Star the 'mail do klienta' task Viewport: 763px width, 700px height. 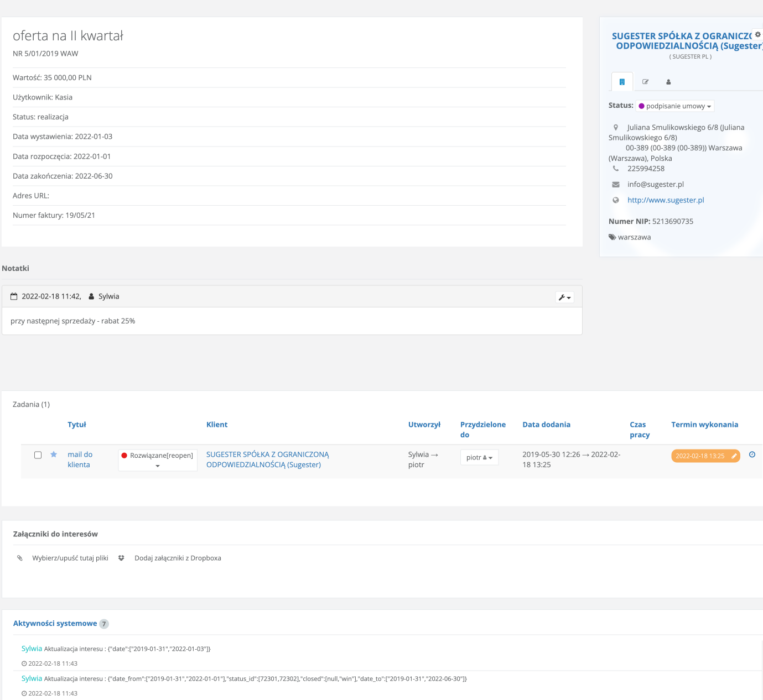(x=54, y=455)
